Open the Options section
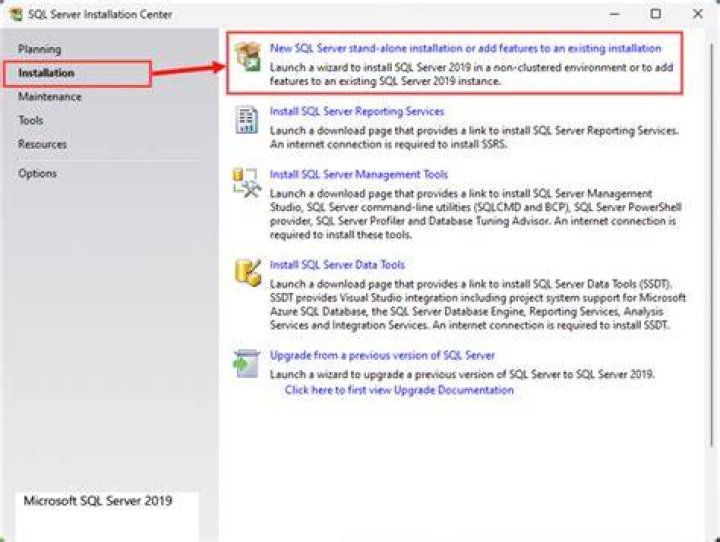Image resolution: width=720 pixels, height=542 pixels. coord(37,174)
